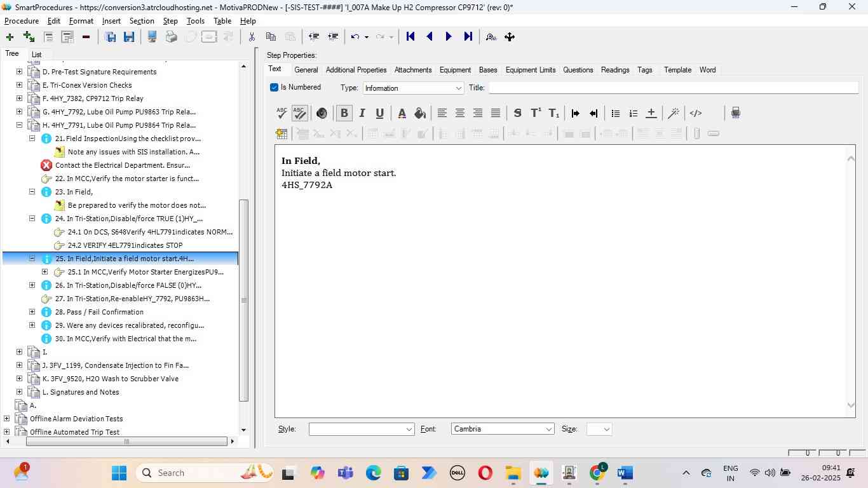Screen dimensions: 868x488
Task: Apply subscript formatting
Action: tap(554, 113)
